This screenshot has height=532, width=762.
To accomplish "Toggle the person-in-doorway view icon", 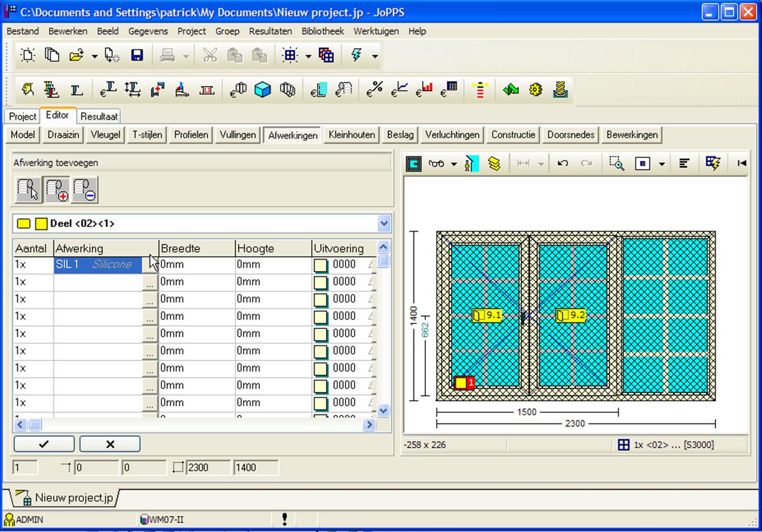I will point(471,163).
